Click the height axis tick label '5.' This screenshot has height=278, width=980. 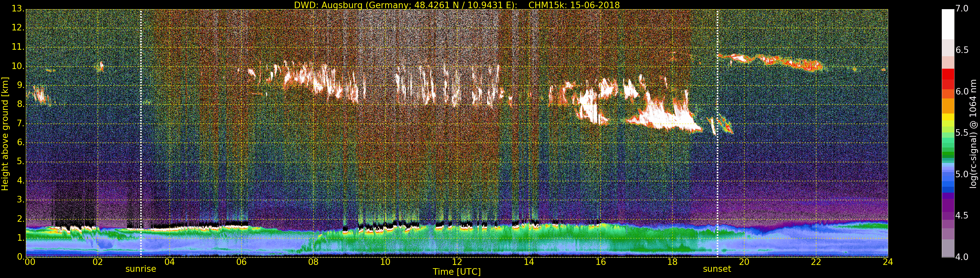point(21,162)
